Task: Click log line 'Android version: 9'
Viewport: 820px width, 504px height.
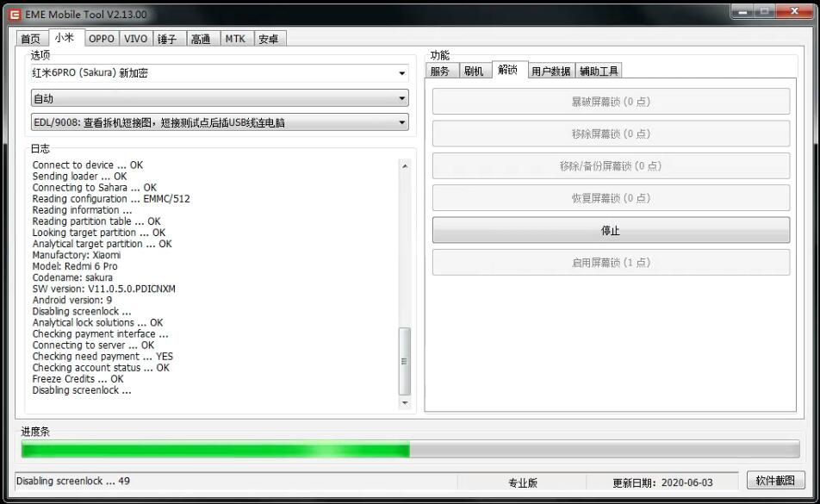Action: pyautogui.click(x=72, y=300)
